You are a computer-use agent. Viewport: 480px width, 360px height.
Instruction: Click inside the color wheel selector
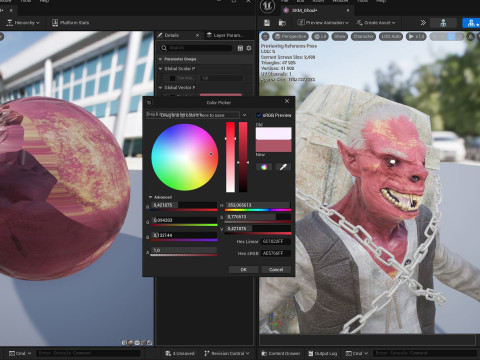tap(185, 157)
